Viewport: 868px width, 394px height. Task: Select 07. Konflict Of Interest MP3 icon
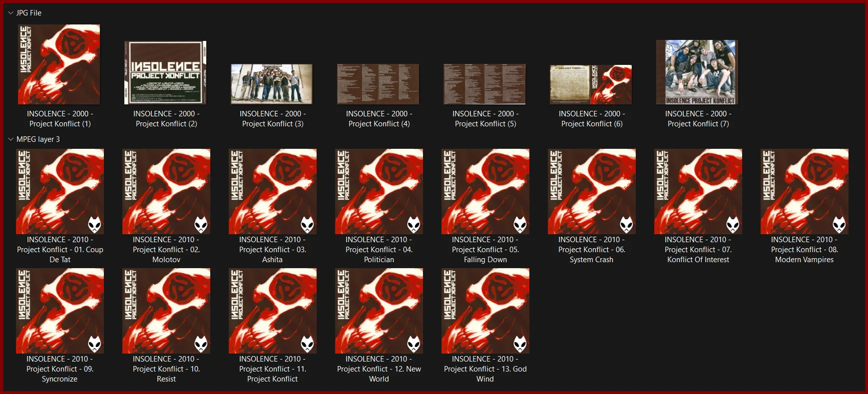[698, 191]
